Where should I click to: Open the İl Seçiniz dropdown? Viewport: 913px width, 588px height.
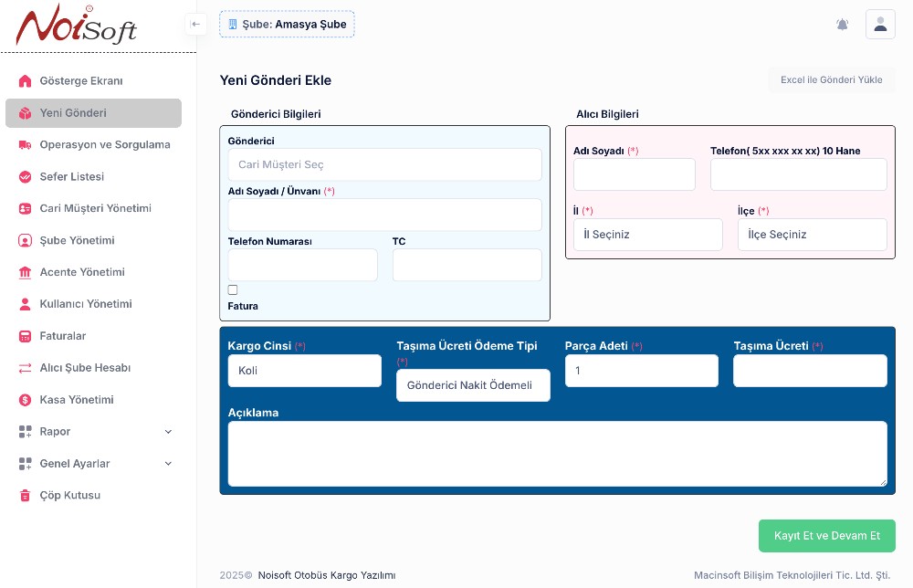click(647, 235)
